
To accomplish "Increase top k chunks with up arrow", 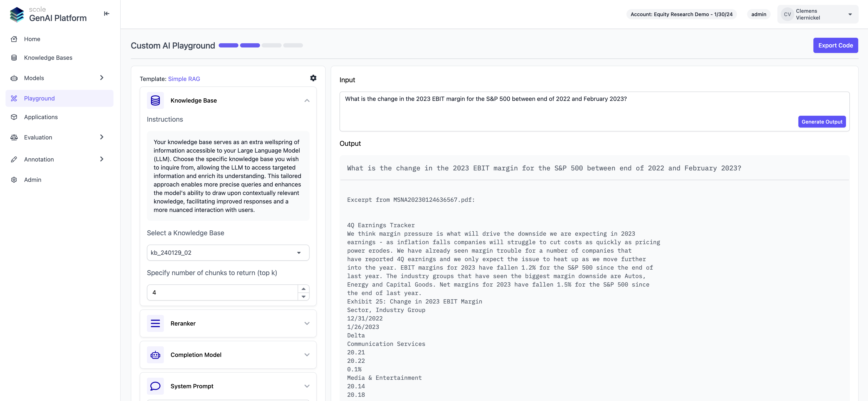I will [x=303, y=289].
